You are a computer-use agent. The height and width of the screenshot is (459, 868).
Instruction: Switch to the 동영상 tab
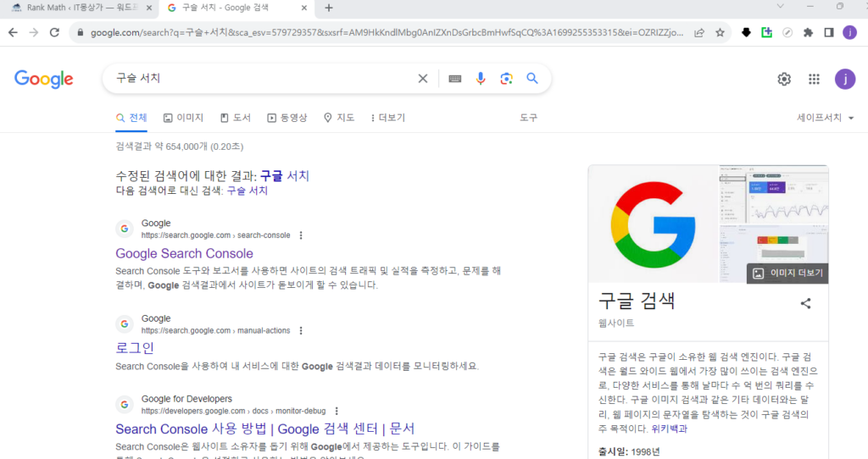(287, 118)
